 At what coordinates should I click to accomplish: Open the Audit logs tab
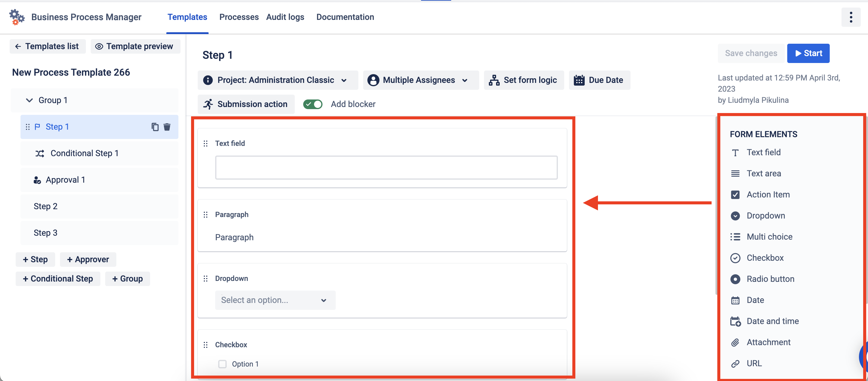click(x=285, y=17)
